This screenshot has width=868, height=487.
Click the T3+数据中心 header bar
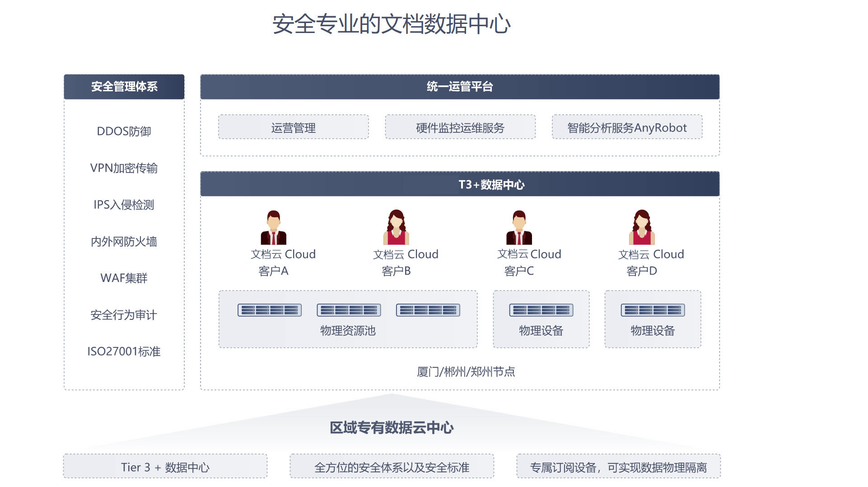(460, 184)
